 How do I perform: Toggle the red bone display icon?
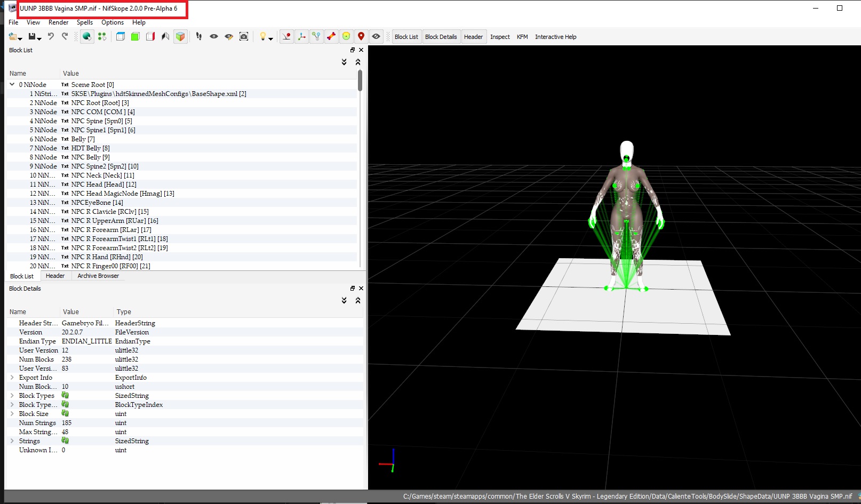click(332, 36)
